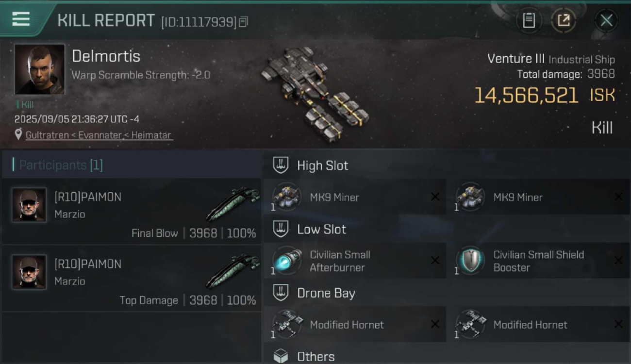Click the Delmortis pilot portrait
The width and height of the screenshot is (631, 364).
click(39, 69)
